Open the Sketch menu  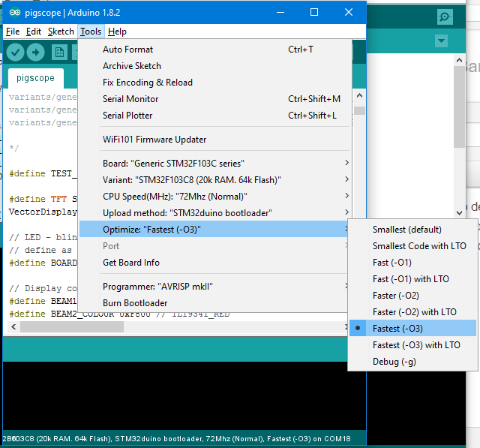(61, 32)
